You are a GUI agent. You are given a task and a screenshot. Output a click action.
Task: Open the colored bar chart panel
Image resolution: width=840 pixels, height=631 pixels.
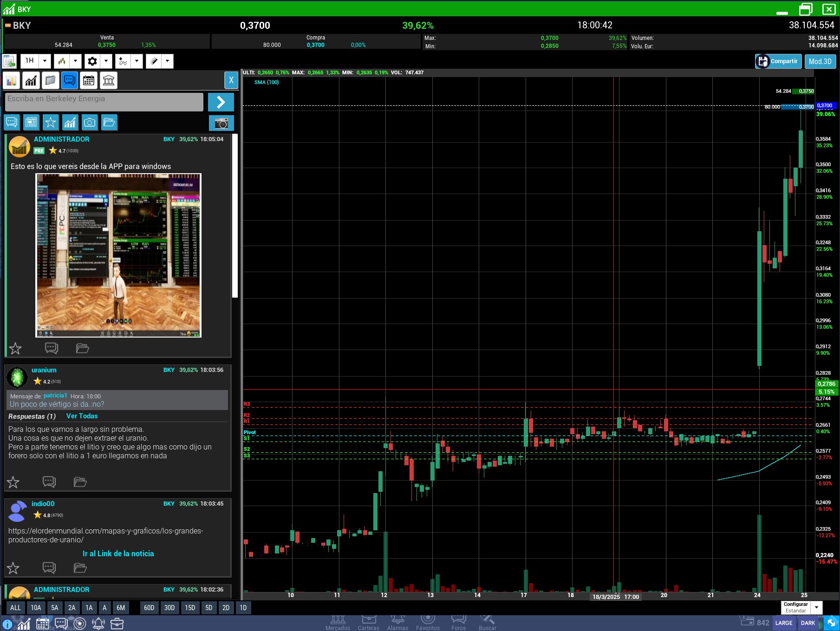(x=11, y=81)
